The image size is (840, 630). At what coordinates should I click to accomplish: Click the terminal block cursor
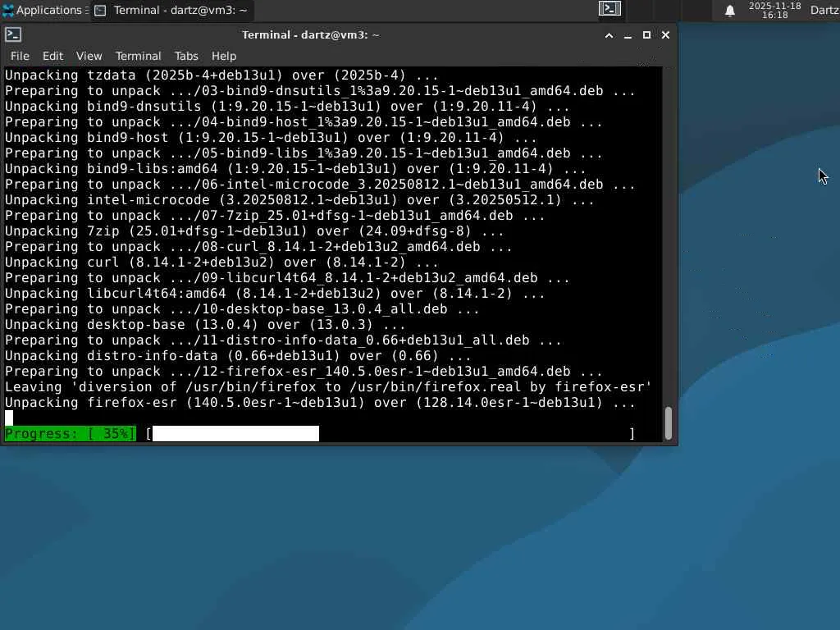pyautogui.click(x=9, y=418)
